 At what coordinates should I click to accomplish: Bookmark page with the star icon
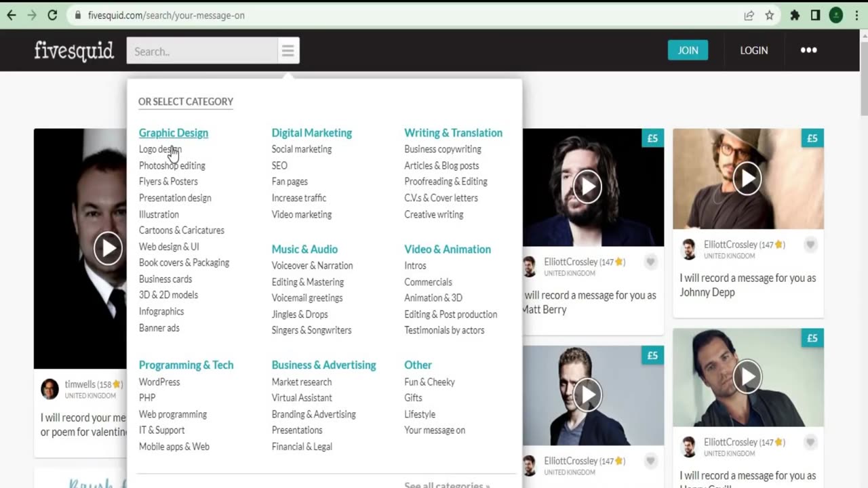(770, 15)
